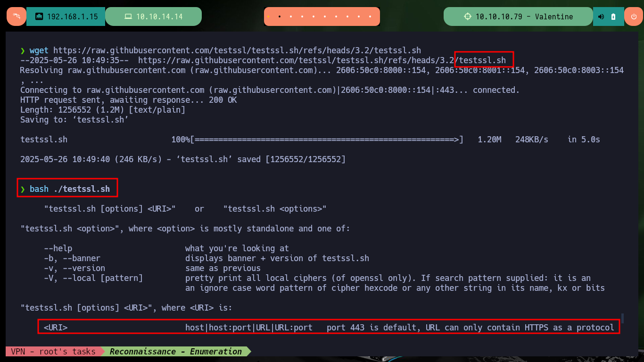Image resolution: width=644 pixels, height=362 pixels.
Task: Switch to the tenth workspace dot
Action: [x=371, y=16]
